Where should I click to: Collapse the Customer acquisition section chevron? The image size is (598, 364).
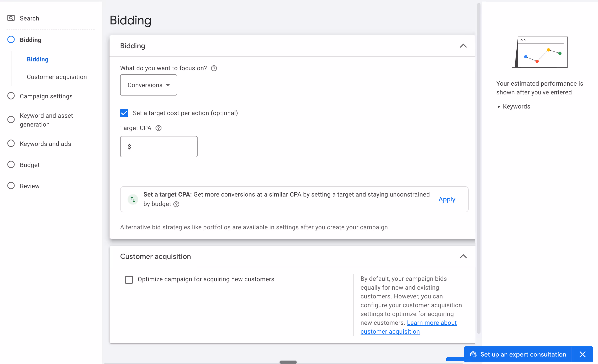pos(463,256)
